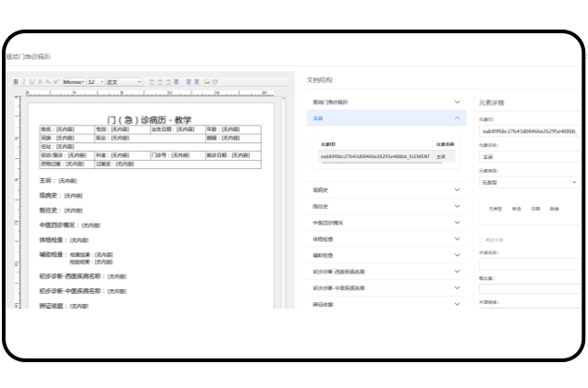The width and height of the screenshot is (588, 388).
Task: Align text left
Action: [152, 81]
